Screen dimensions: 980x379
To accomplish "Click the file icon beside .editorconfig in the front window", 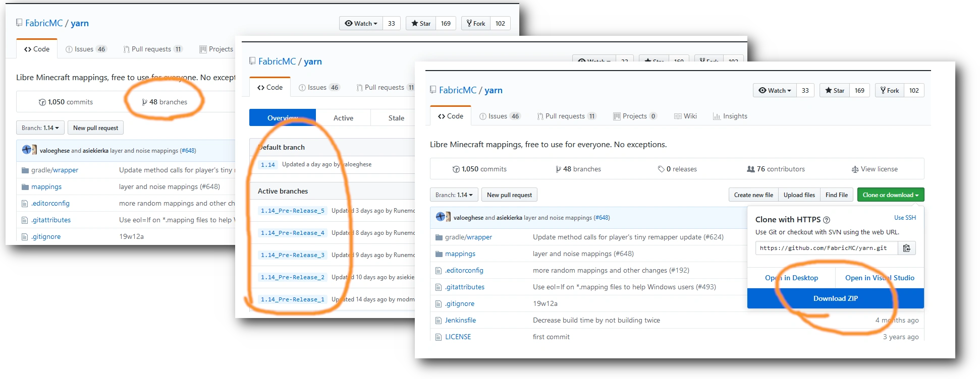I will [x=439, y=271].
